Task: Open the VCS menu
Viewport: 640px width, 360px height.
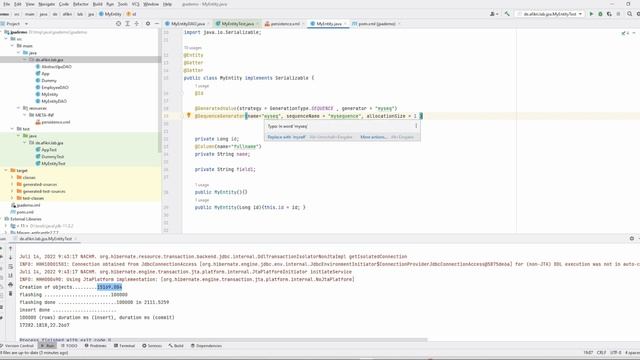Action: [x=135, y=4]
